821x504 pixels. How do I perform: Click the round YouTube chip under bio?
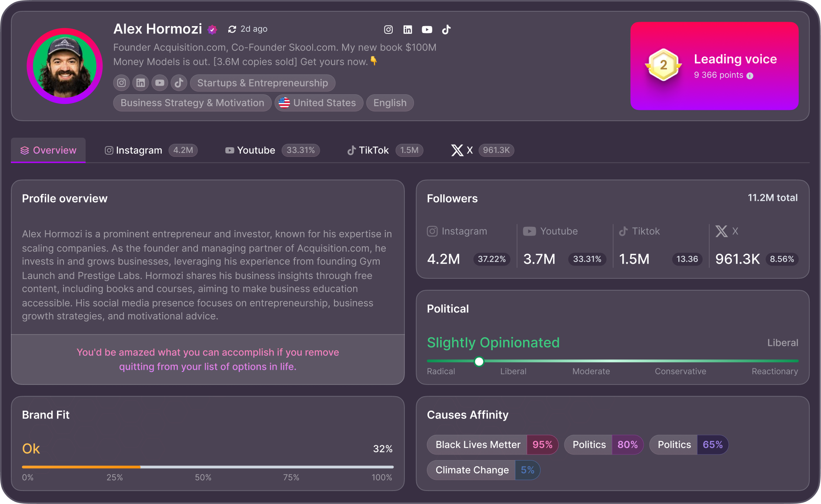pyautogui.click(x=160, y=83)
